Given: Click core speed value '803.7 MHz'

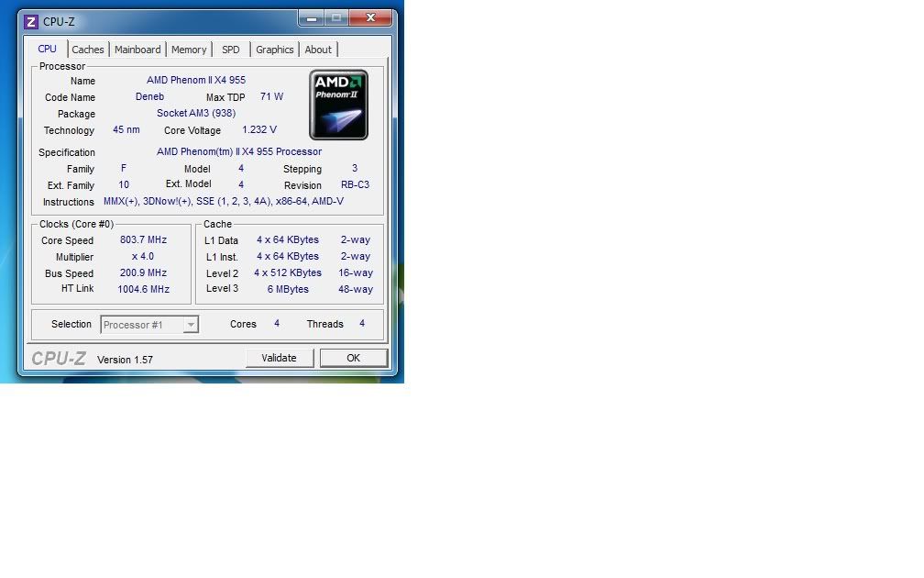Looking at the screenshot, I should pyautogui.click(x=143, y=239).
